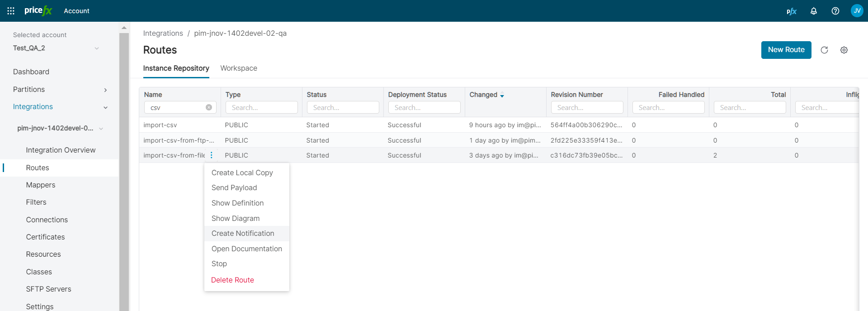Open the pfx assistant icon in header
This screenshot has height=311, width=868.
pos(791,11)
